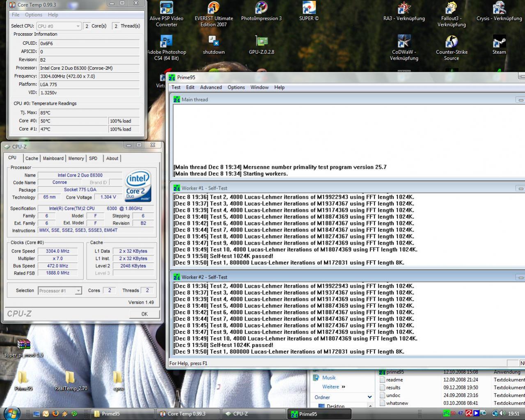Collapse the Ordner section in Explorer

(x=369, y=397)
